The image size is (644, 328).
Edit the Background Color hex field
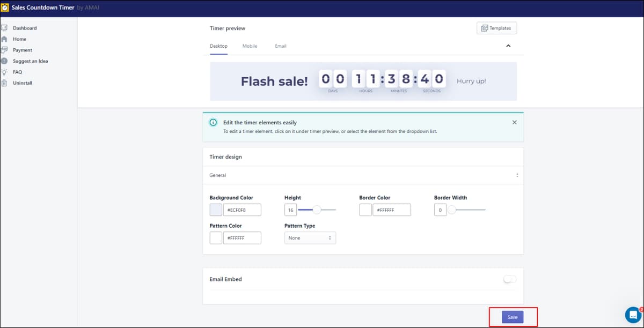pos(242,210)
